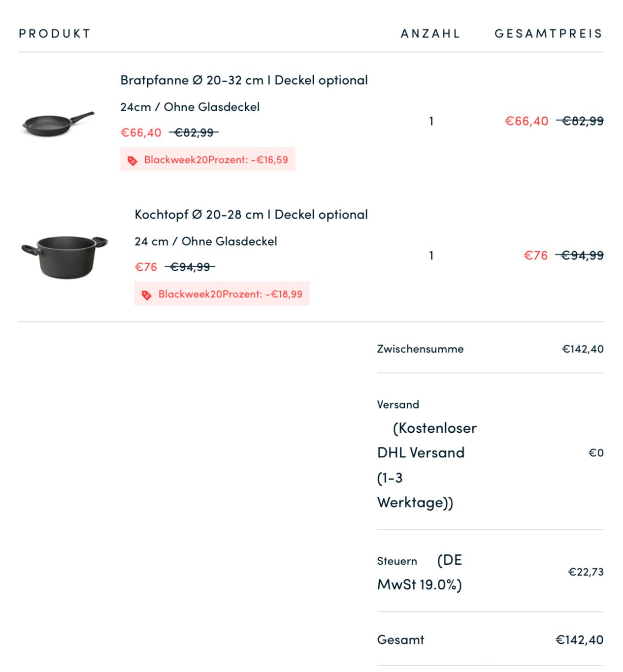Click the Blackweek20Prozent -€16,59 discount text
This screenshot has width=623, height=672.
(216, 160)
